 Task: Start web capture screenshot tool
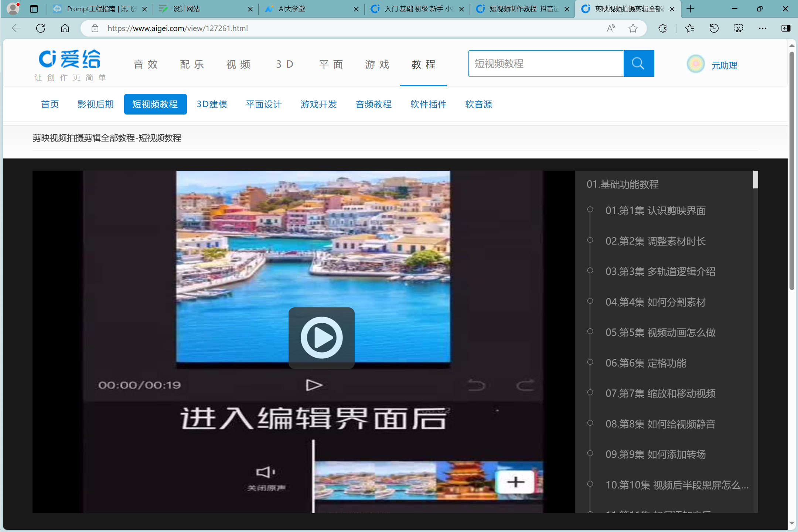pos(738,28)
